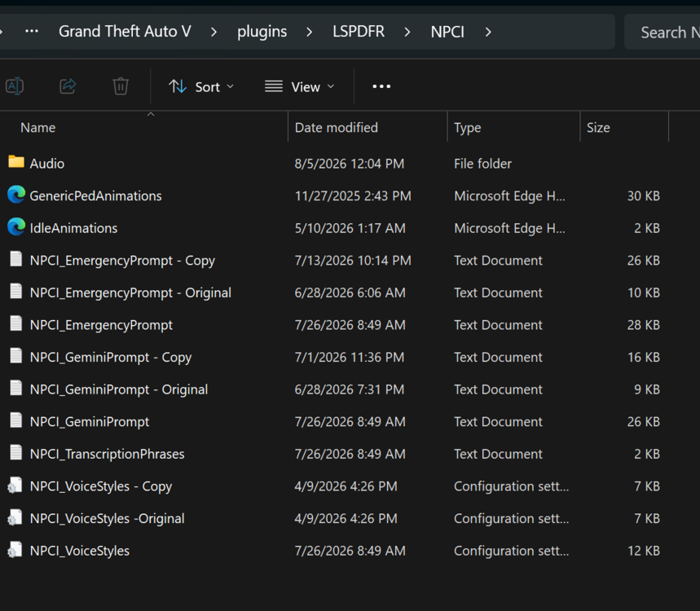This screenshot has height=611, width=700.
Task: Click date 6/28/2026 6:06 AM
Action: [350, 292]
